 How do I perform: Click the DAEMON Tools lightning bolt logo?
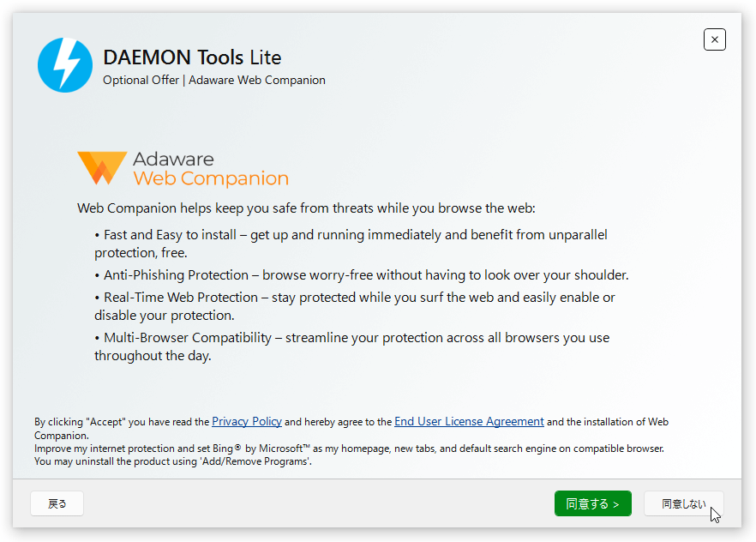(x=65, y=65)
